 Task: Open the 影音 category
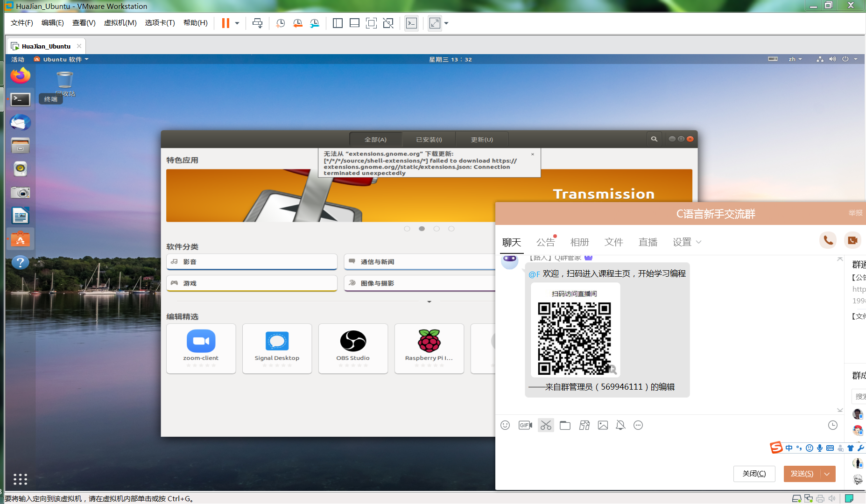tap(252, 262)
